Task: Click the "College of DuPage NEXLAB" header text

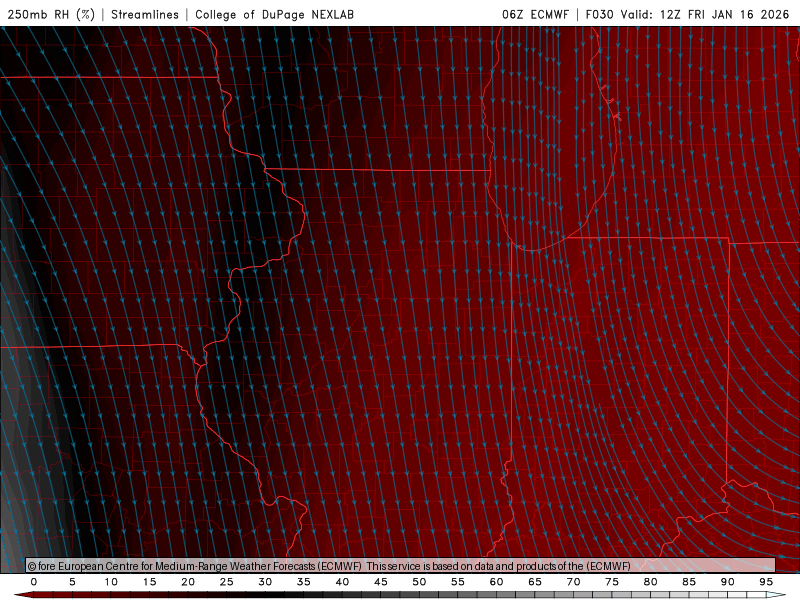Action: tap(274, 15)
